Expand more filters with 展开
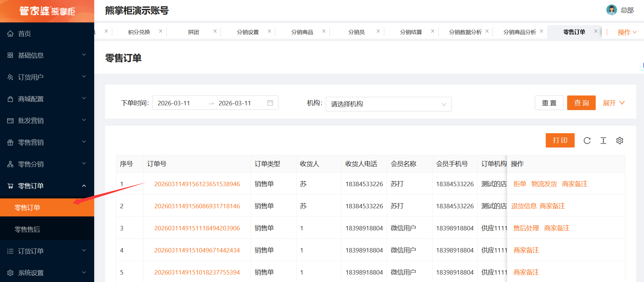 [613, 103]
